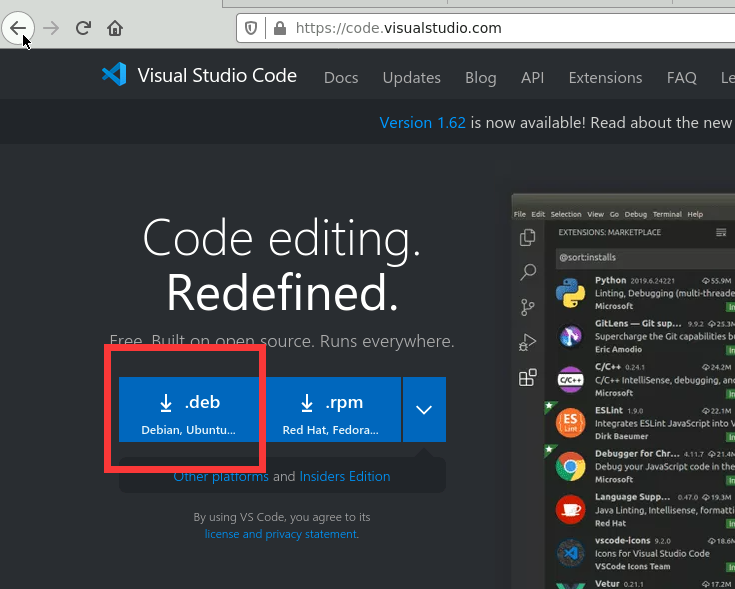735x589 pixels.
Task: Click the C/C++ extension logo icon
Action: tap(570, 380)
